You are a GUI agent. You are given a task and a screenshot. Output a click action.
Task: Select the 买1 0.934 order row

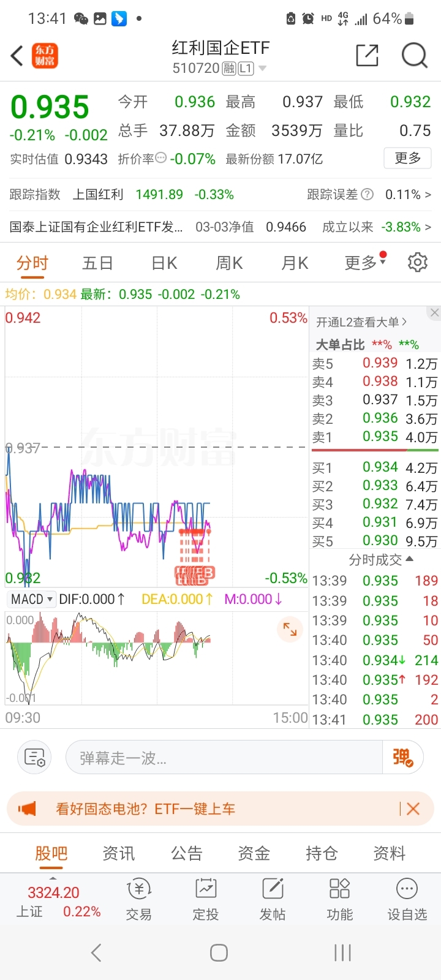375,467
